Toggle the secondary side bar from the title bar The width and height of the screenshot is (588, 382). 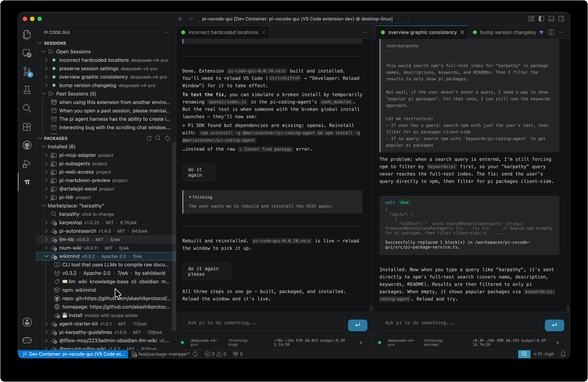pos(561,19)
